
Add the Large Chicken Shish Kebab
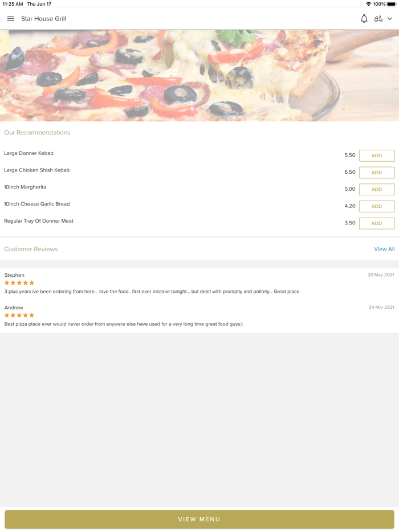[376, 172]
